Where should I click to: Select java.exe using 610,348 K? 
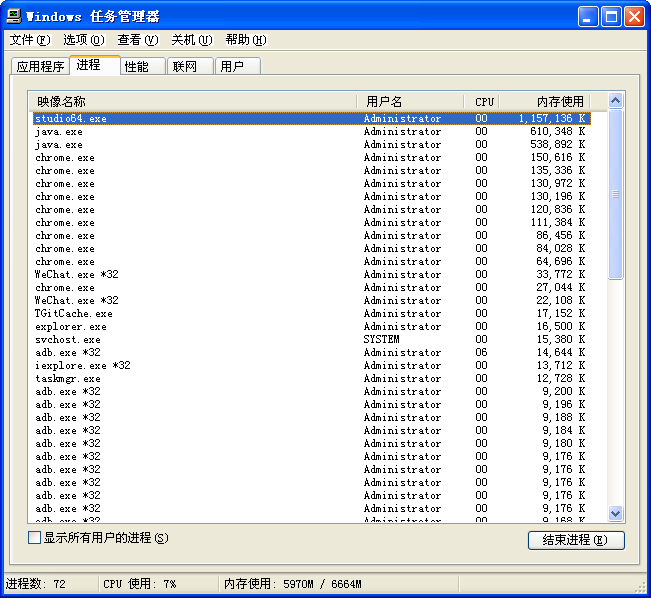312,132
